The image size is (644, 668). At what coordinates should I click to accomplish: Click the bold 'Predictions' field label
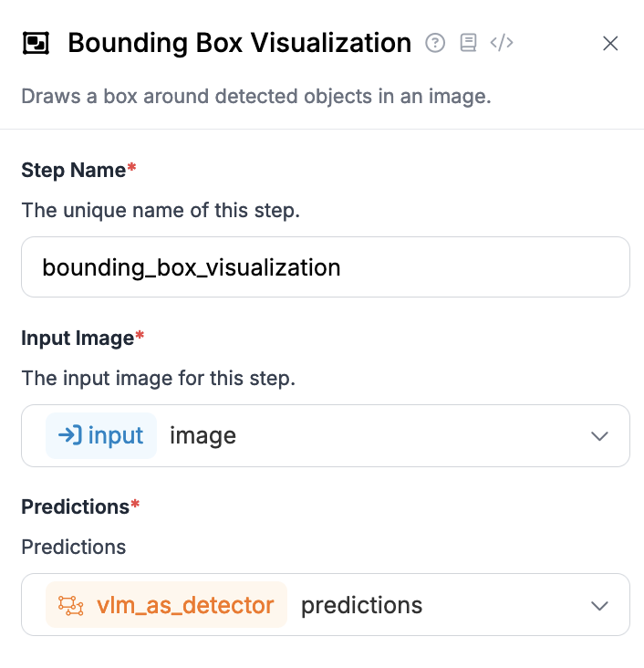(x=75, y=506)
